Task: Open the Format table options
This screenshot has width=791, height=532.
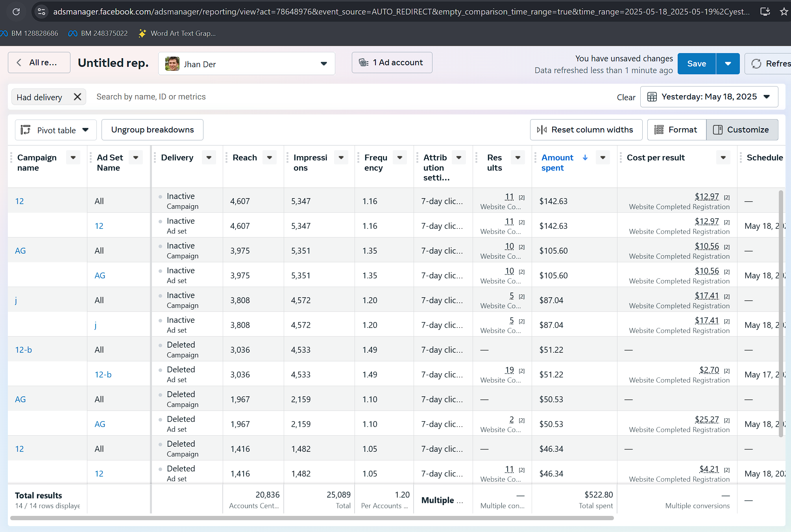Action: click(x=676, y=130)
